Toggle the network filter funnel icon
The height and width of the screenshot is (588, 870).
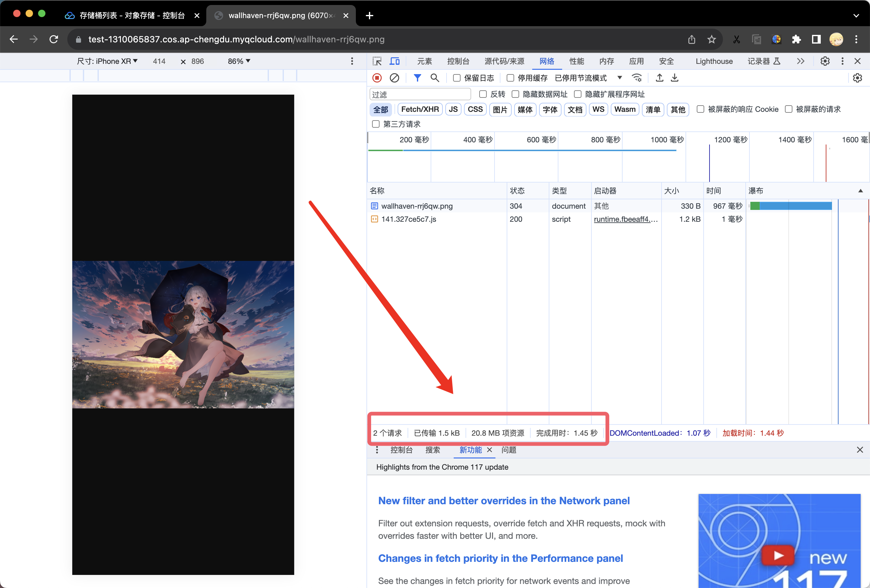click(x=418, y=78)
